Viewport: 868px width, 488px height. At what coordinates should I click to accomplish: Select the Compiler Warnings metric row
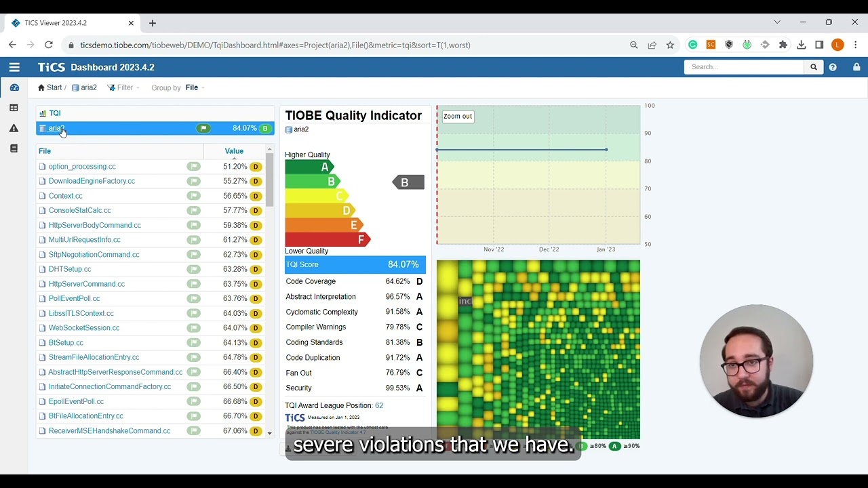(x=355, y=327)
